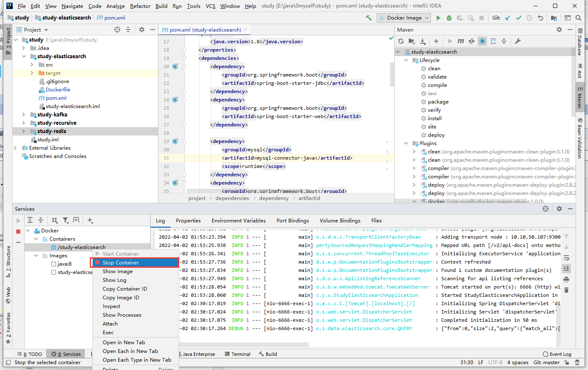The width and height of the screenshot is (588, 370).
Task: Switch to the Port Bindings tab
Action: click(x=292, y=221)
